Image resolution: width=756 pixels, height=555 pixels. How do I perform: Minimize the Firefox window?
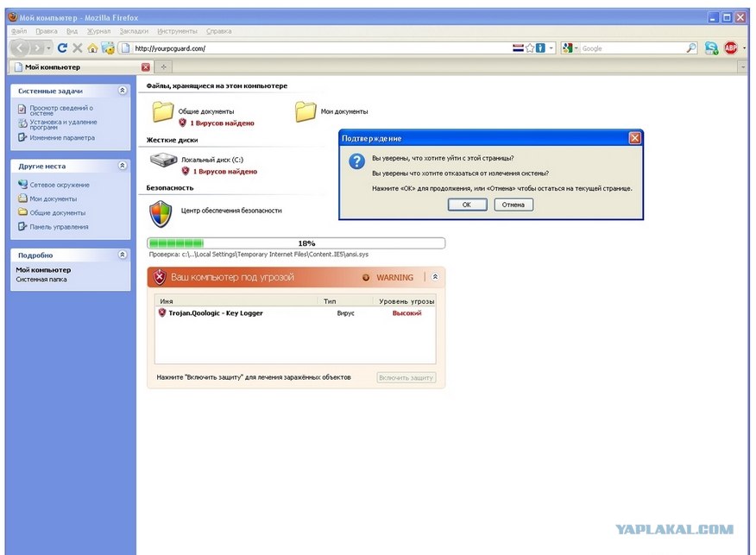point(713,18)
